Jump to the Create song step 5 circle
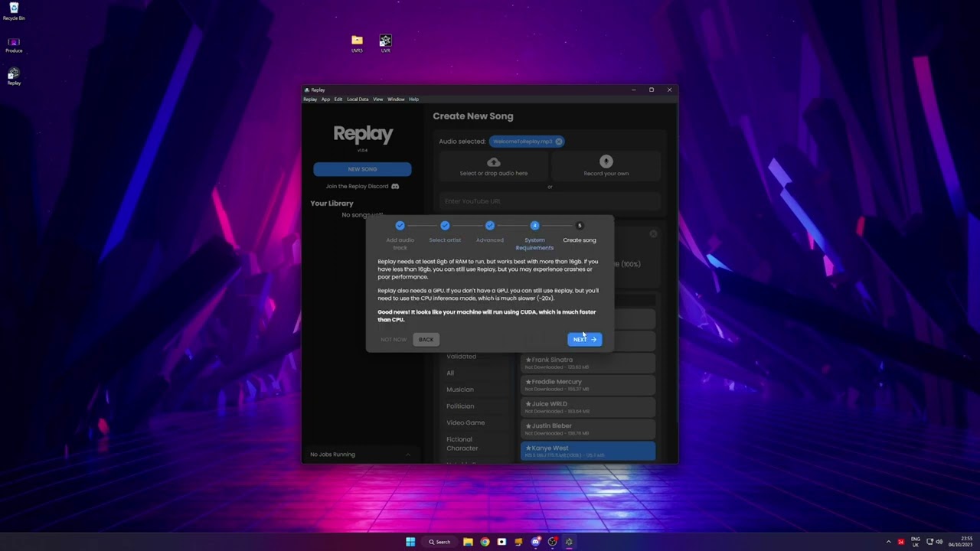980x551 pixels. click(x=580, y=226)
